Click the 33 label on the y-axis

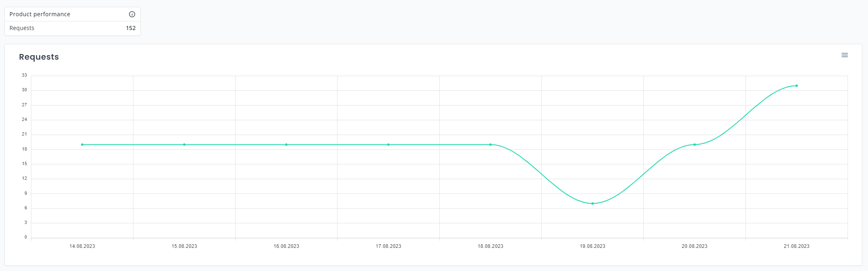(25, 75)
